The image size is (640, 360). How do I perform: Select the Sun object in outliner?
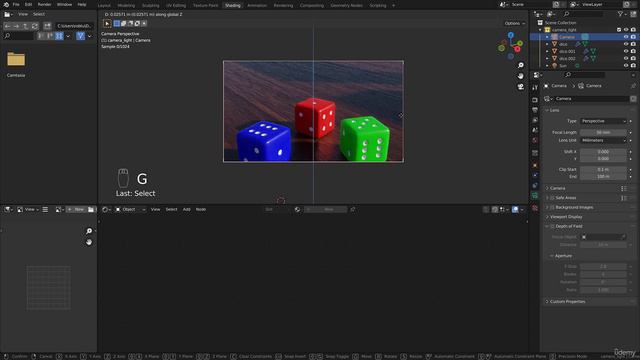coord(563,66)
